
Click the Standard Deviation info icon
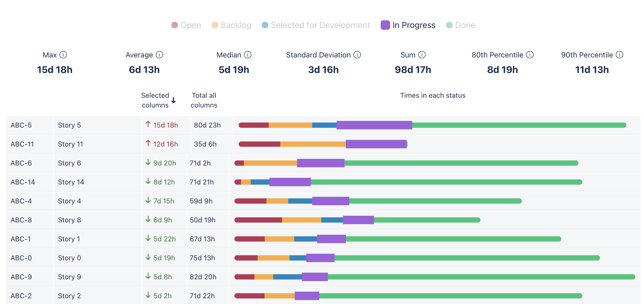[x=357, y=55]
